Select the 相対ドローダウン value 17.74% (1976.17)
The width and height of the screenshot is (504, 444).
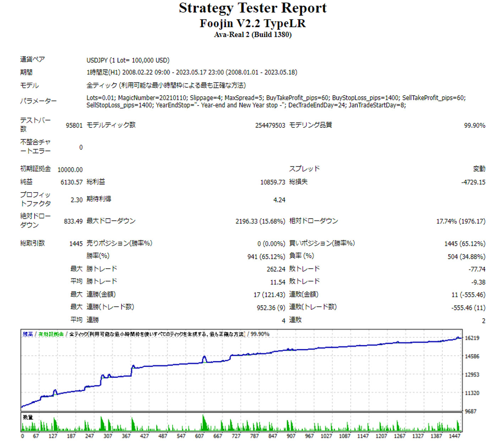pyautogui.click(x=461, y=221)
